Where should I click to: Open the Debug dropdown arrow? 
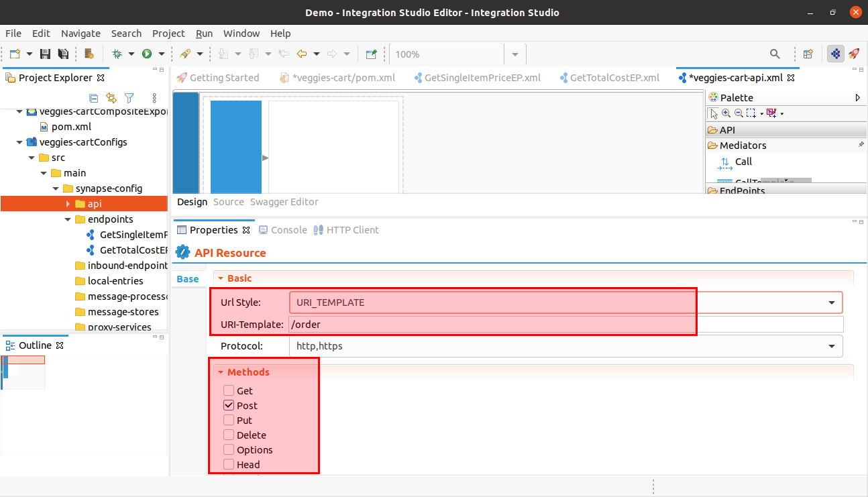[x=131, y=54]
